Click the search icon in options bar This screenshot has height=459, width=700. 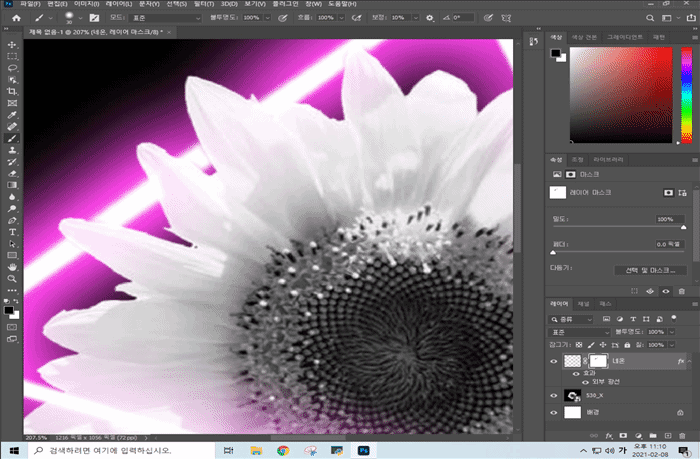[x=650, y=18]
